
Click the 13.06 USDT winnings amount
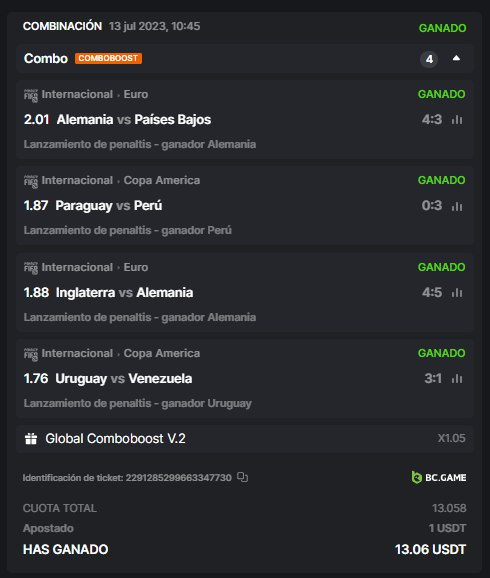(x=430, y=549)
